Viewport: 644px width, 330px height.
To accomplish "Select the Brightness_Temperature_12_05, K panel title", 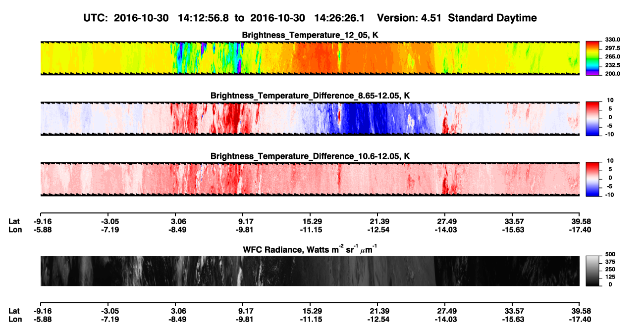I will [x=310, y=35].
